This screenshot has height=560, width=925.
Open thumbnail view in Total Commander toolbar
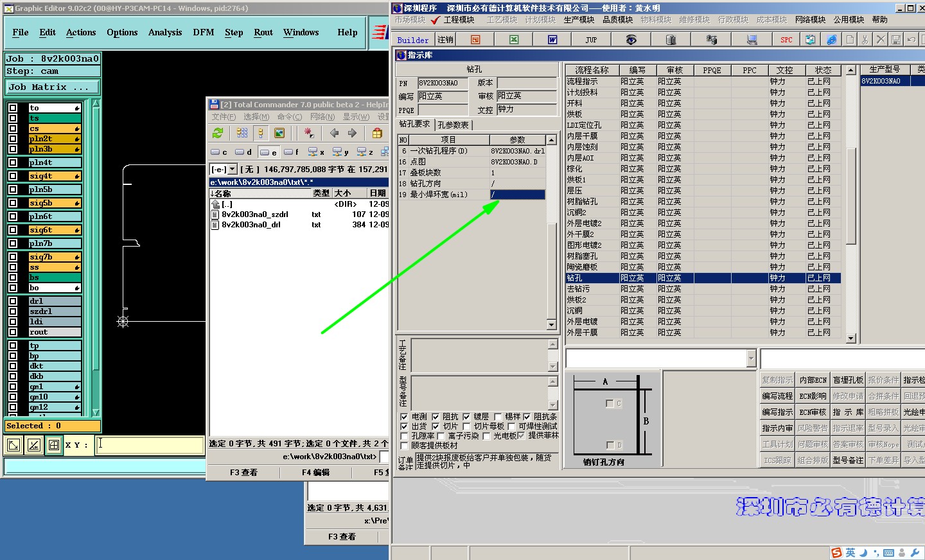279,133
